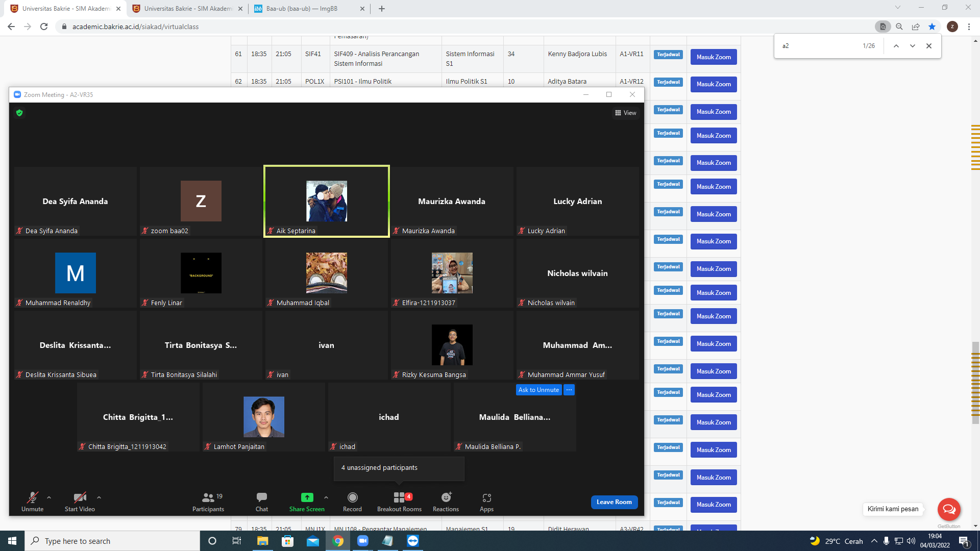Open audio options arrow beside Unmute
Viewport: 980px width, 551px height.
pos(49,497)
